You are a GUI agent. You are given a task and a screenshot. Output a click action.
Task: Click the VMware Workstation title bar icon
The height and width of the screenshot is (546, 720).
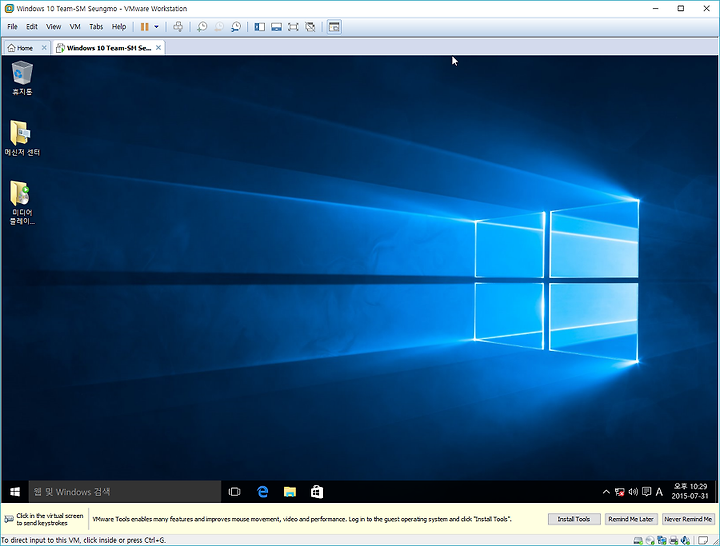tap(9, 8)
